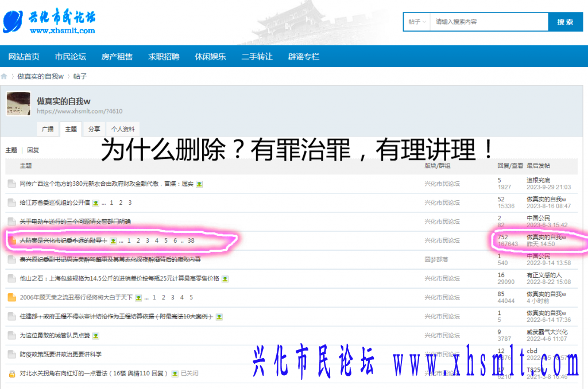Open thread 关于电动车逆行的三个问题
Screen dimensions: 588x389
tap(75, 221)
